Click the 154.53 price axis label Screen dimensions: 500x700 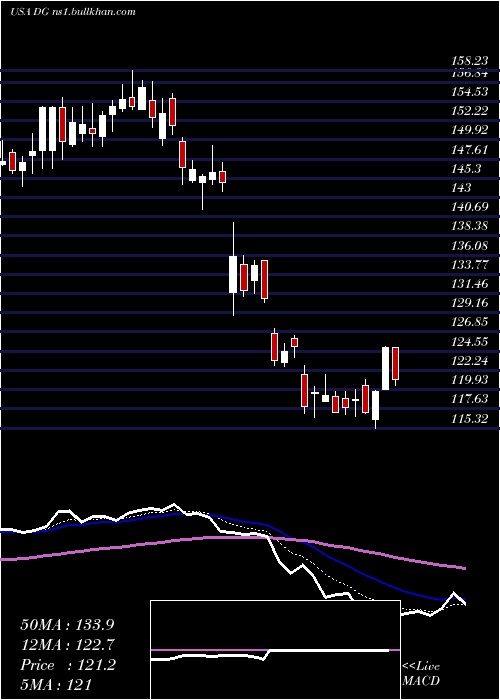tap(470, 92)
